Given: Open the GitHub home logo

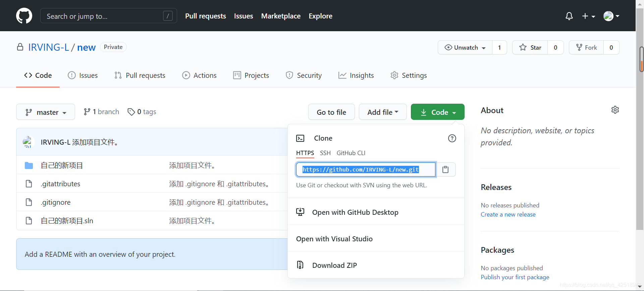Looking at the screenshot, I should tap(24, 16).
